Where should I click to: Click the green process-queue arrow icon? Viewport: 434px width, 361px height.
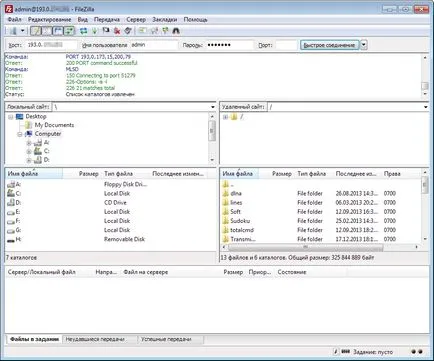[95, 31]
